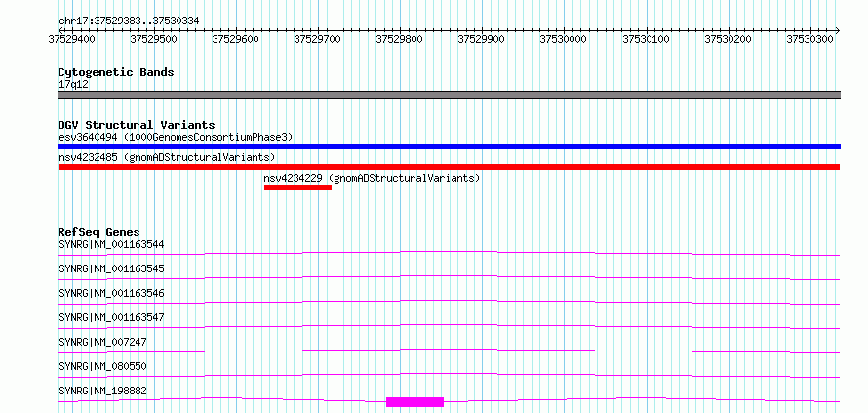Viewport: 868px width, 413px height.
Task: Open variant nsv4232485 label
Action: coord(167,157)
